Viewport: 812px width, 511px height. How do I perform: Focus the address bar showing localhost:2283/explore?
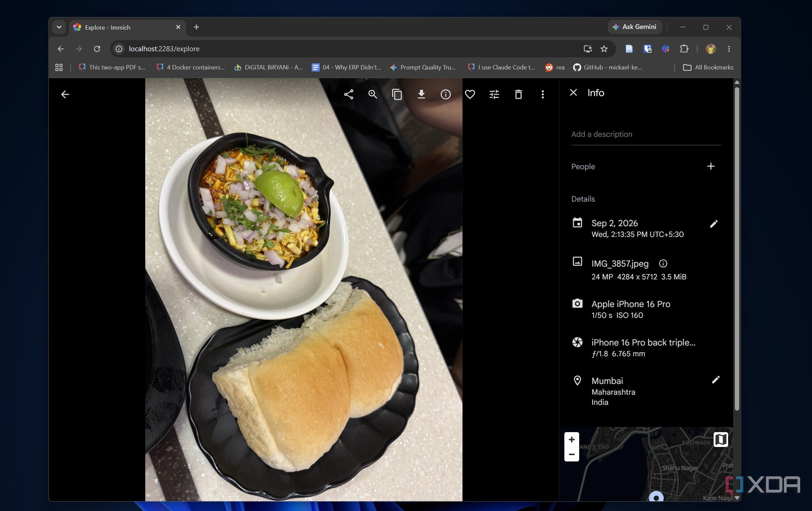(x=351, y=49)
